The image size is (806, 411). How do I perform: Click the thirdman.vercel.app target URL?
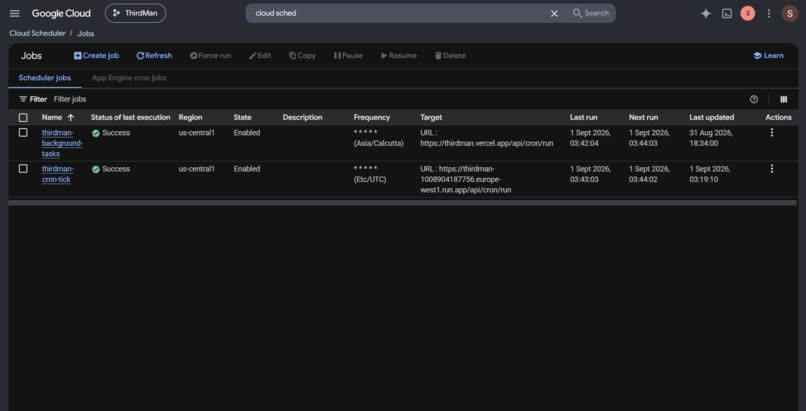[x=487, y=143]
